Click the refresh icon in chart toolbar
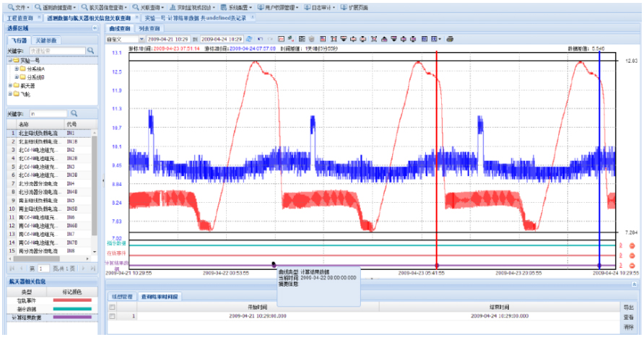Screen dimensions: 644x337 point(249,38)
